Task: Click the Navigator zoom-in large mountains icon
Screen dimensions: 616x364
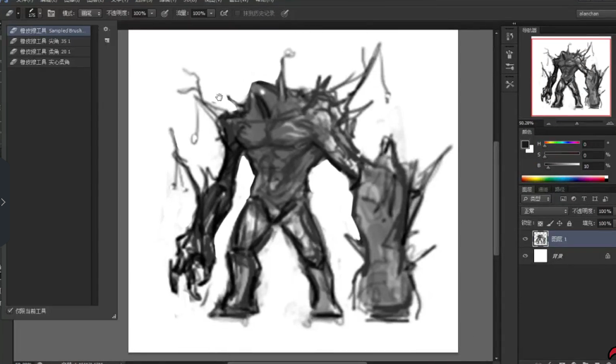Action: click(610, 123)
